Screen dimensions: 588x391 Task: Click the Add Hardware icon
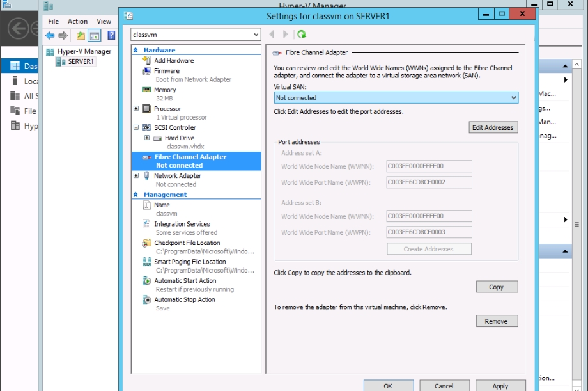(146, 60)
